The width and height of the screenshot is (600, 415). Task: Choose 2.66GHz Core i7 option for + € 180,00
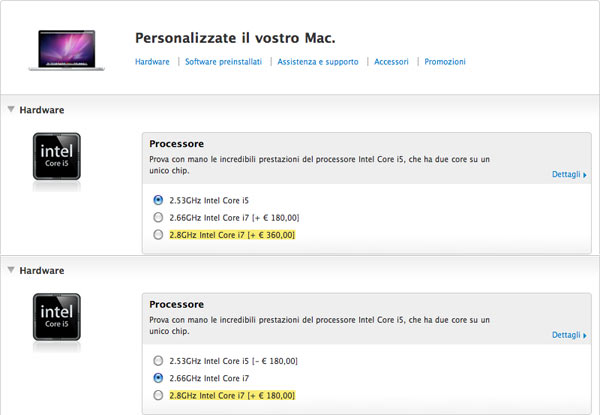click(157, 217)
